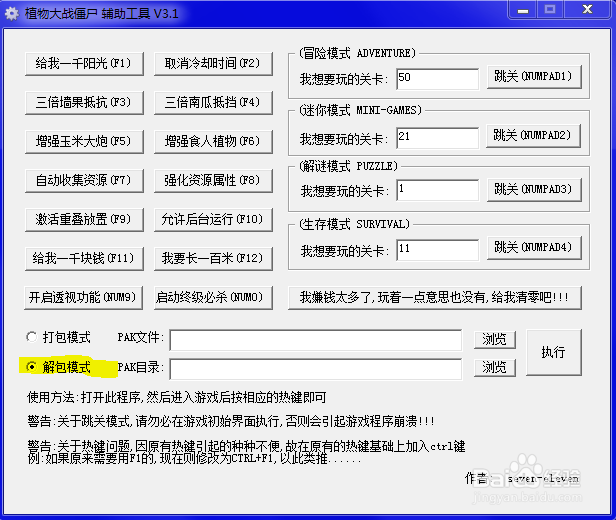Click 激活重叠放置 (F9) button

(84, 219)
